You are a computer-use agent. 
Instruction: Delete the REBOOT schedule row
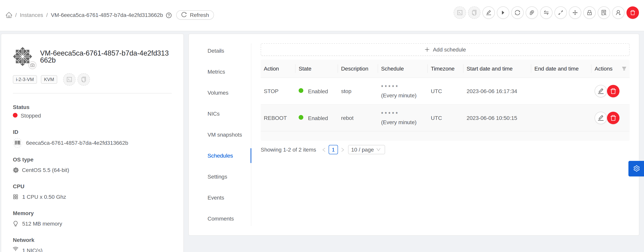coord(613,118)
